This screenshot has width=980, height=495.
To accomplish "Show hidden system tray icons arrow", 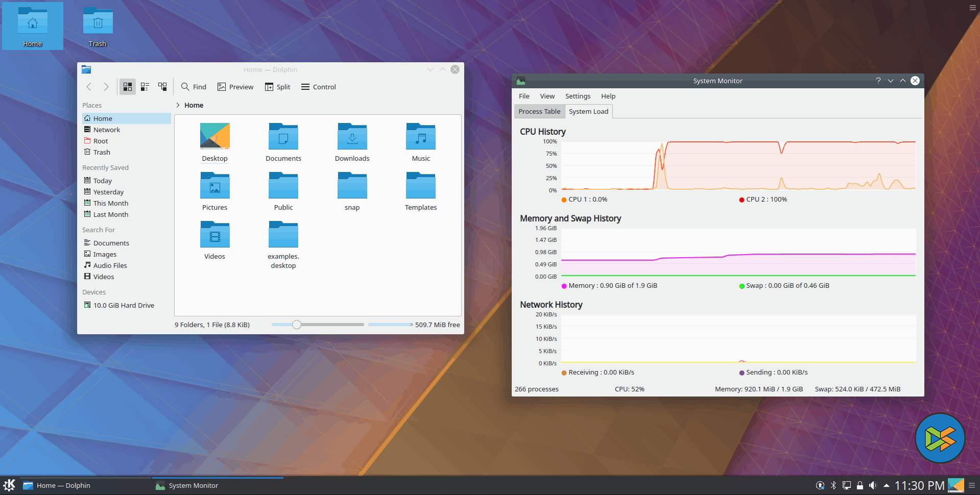I will (x=886, y=485).
